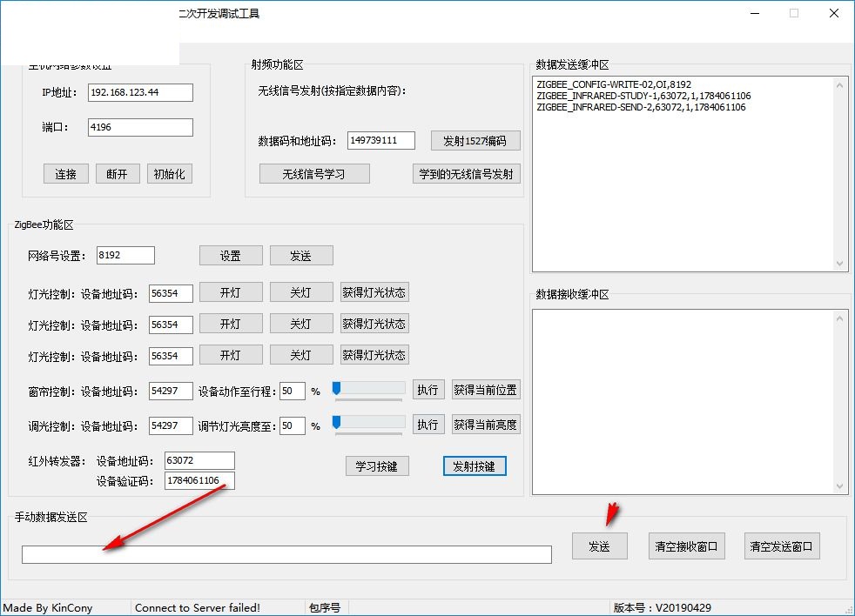Click the 断开 (Disconnect) button

pos(118,173)
